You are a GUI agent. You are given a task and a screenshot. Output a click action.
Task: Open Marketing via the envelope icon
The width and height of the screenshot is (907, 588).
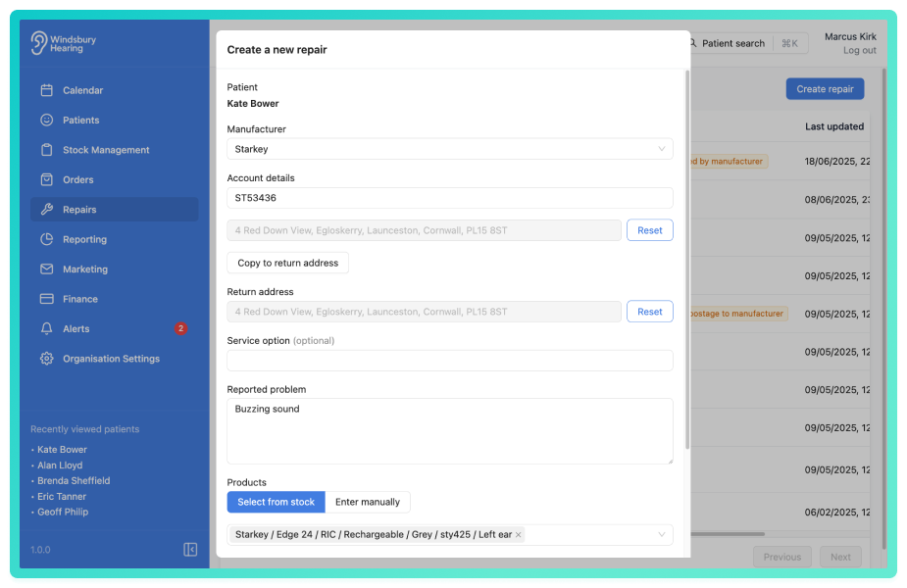coord(47,269)
